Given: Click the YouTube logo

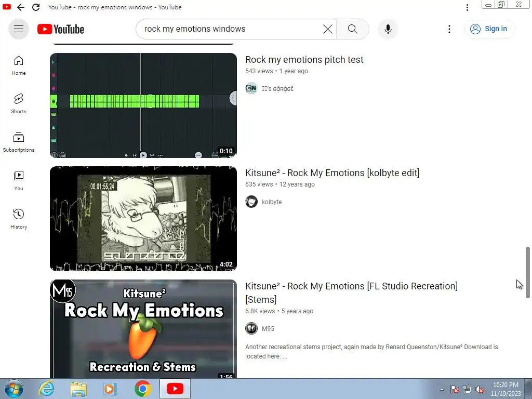Looking at the screenshot, I should click(x=61, y=29).
